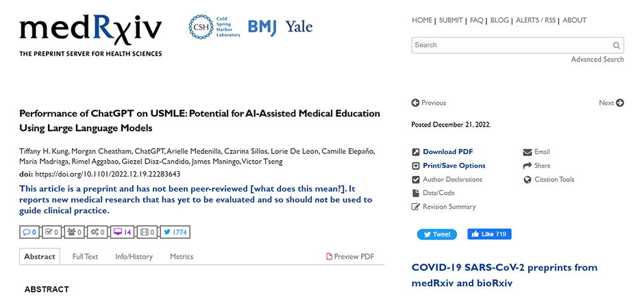644x308 pixels.
Task: Open the Data/Code section
Action: coord(433,193)
